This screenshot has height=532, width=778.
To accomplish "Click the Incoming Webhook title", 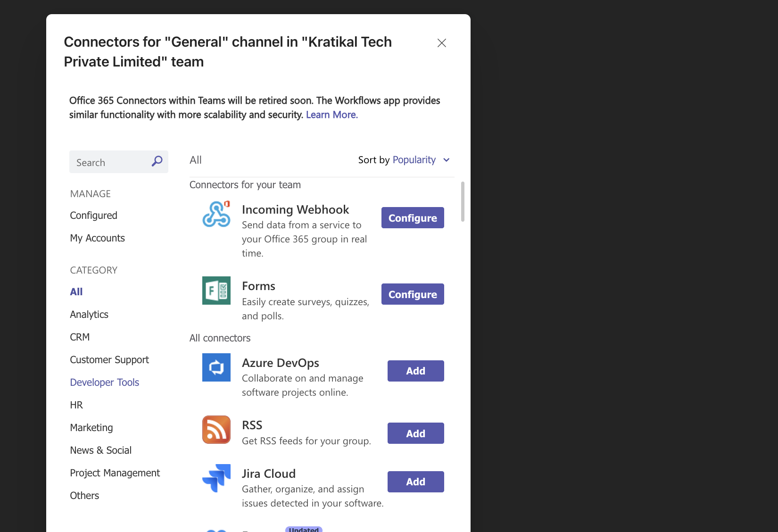I will tap(295, 209).
